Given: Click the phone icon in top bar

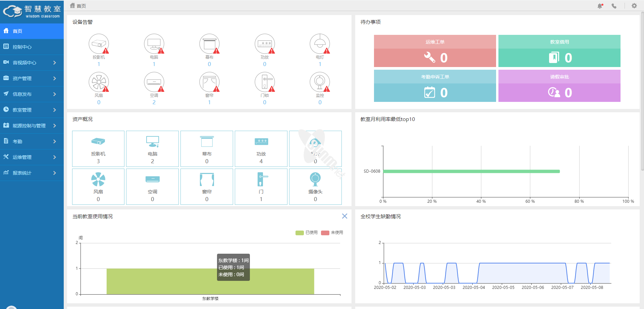Looking at the screenshot, I should coord(614,6).
